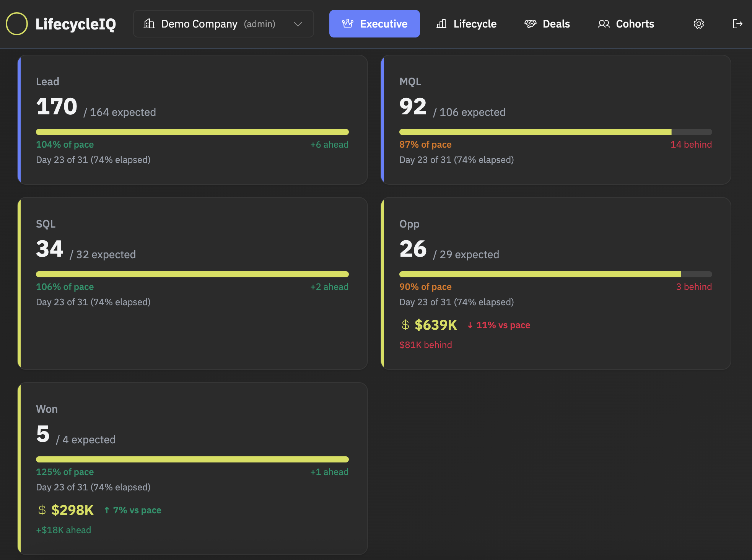Switch to the Lifecycle tab

466,24
